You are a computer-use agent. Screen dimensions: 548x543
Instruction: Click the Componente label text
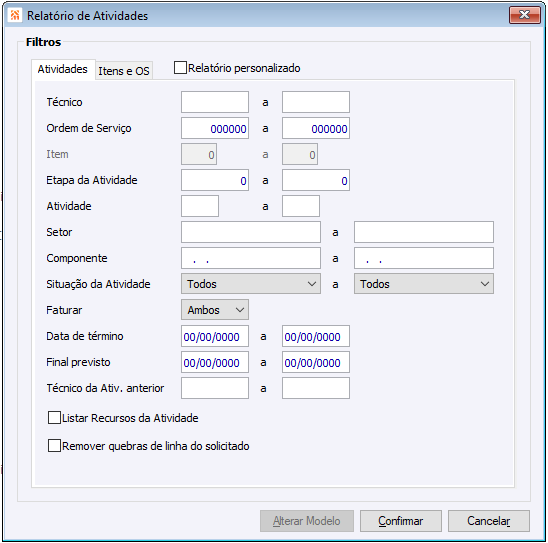click(77, 258)
